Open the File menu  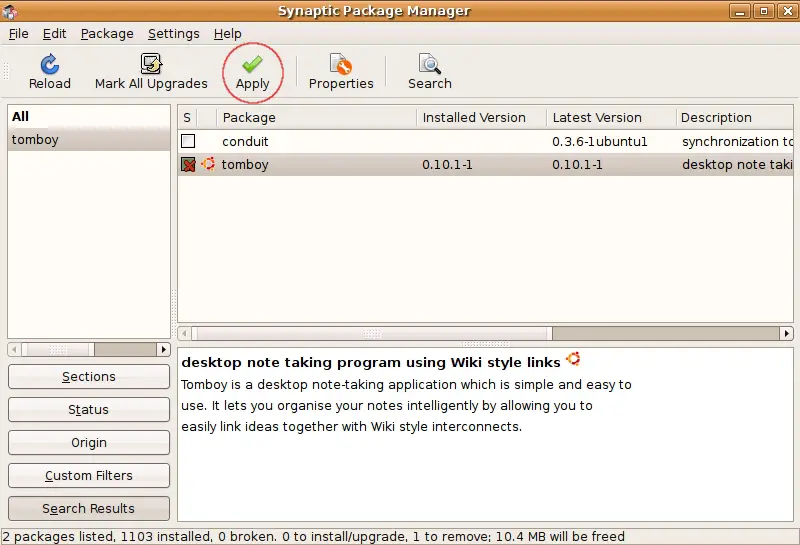click(x=18, y=34)
